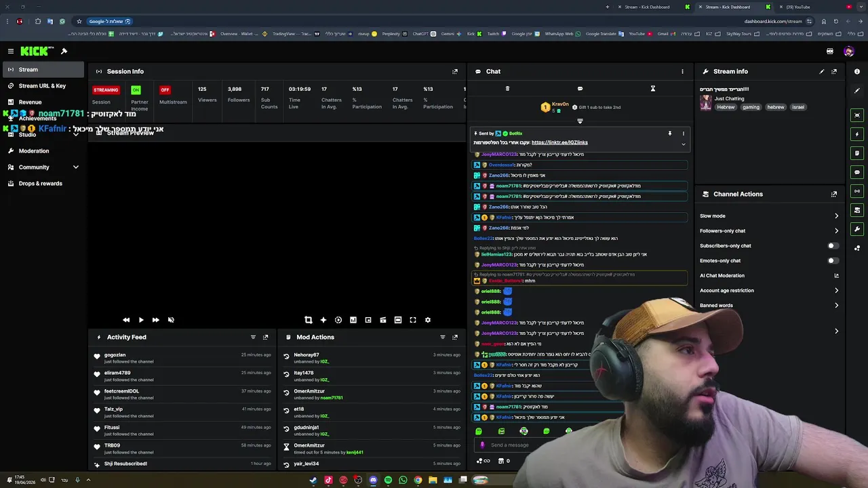Click the israel stream tag
The height and width of the screenshot is (488, 868).
pos(798,107)
